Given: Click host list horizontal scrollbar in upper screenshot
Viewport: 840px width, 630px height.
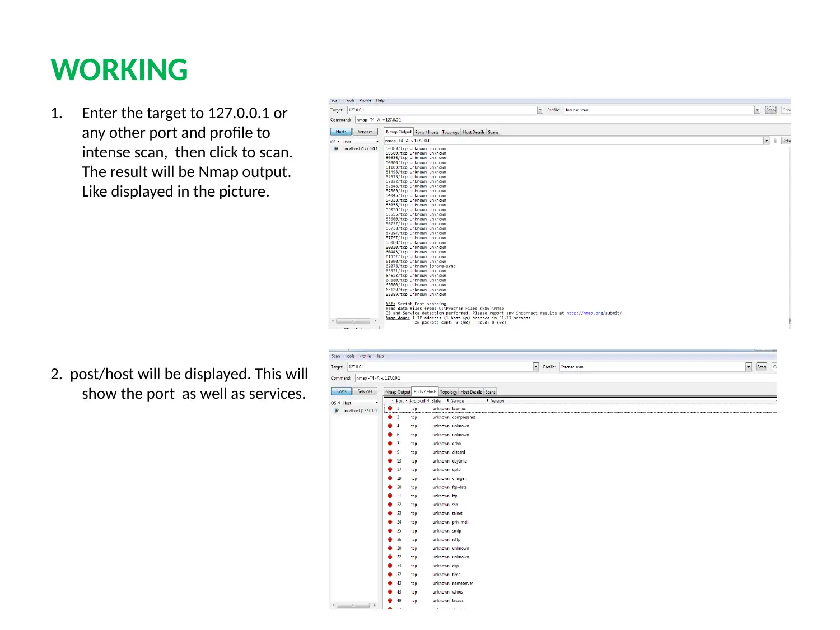Looking at the screenshot, I should click(x=353, y=321).
